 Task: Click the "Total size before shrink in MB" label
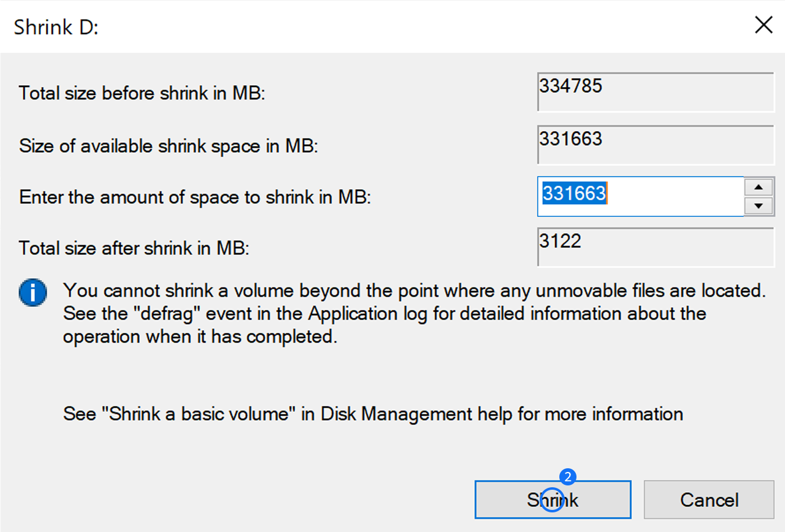[142, 94]
